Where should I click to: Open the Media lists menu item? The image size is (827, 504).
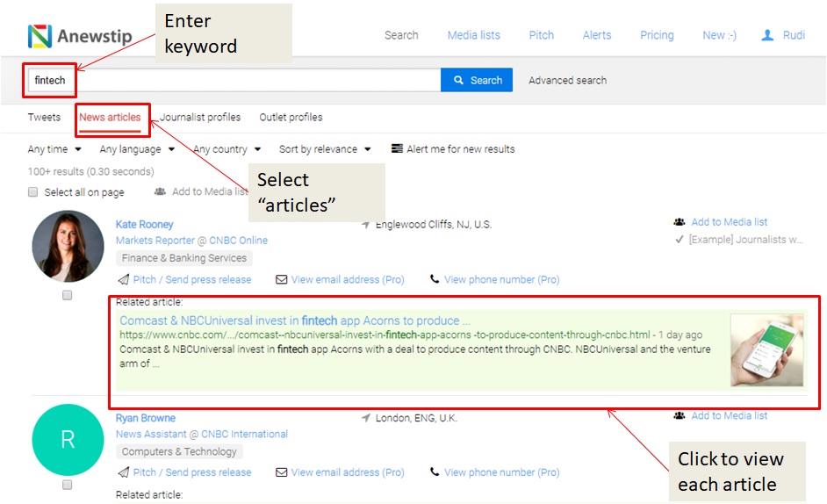pyautogui.click(x=473, y=35)
